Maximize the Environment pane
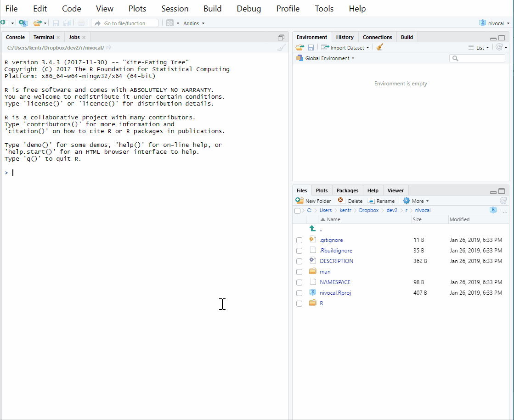Screen dimensions: 514x420 502,38
